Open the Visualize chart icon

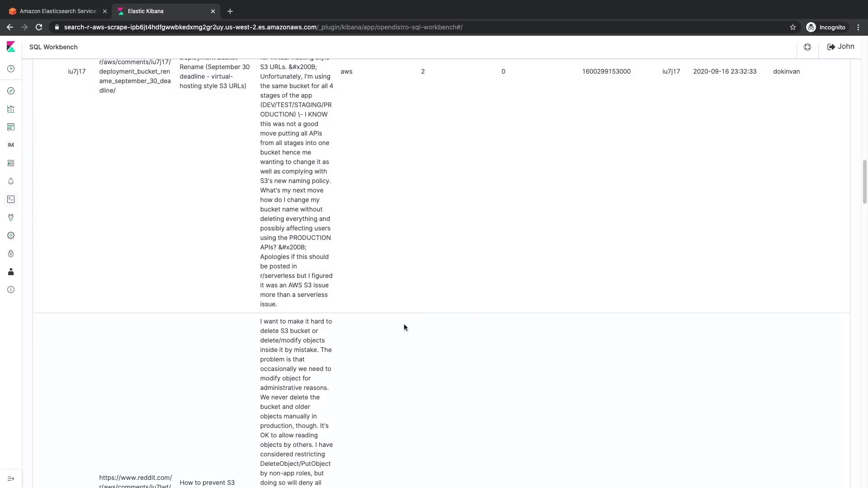11,109
